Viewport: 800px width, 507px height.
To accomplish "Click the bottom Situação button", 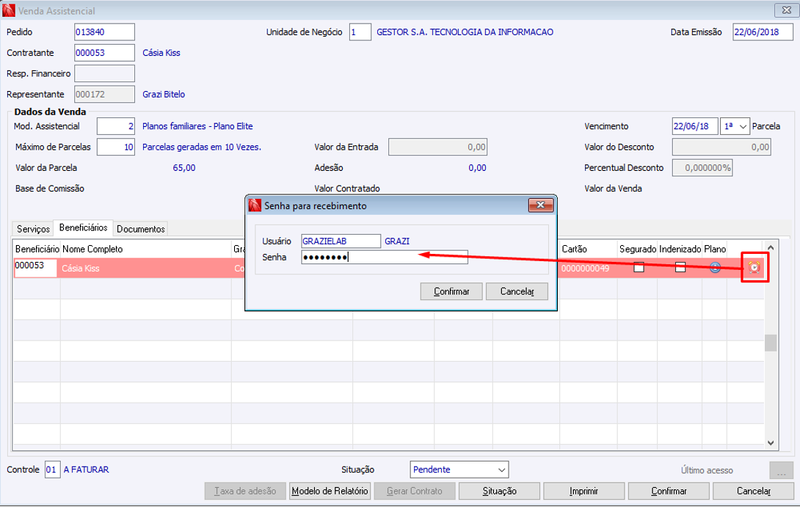I will [x=499, y=491].
